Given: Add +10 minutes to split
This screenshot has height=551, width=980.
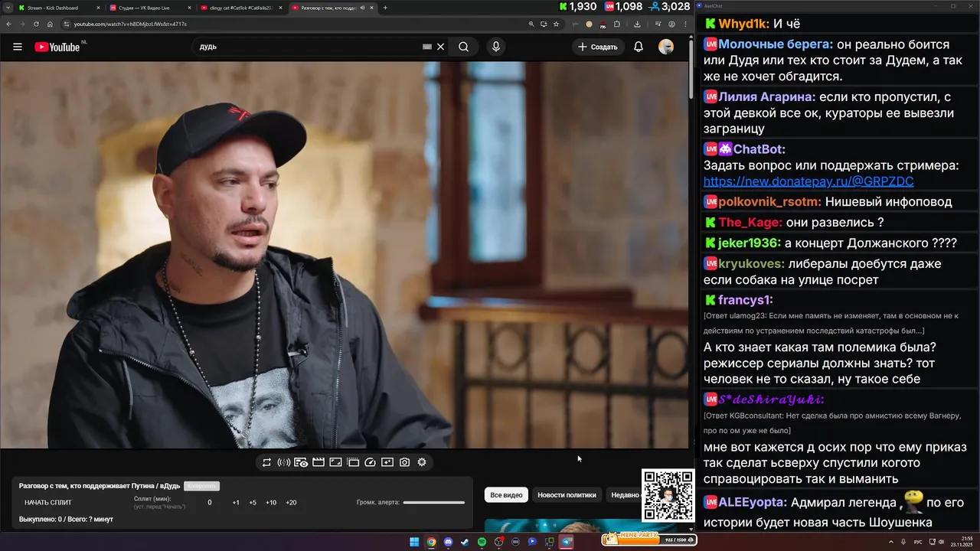Looking at the screenshot, I should click(x=271, y=503).
